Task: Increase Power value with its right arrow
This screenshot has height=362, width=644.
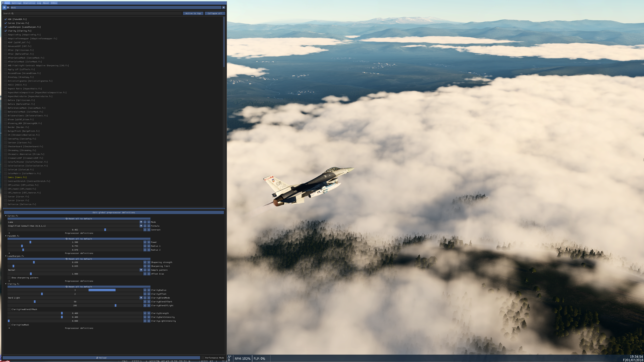Action: 149,242
